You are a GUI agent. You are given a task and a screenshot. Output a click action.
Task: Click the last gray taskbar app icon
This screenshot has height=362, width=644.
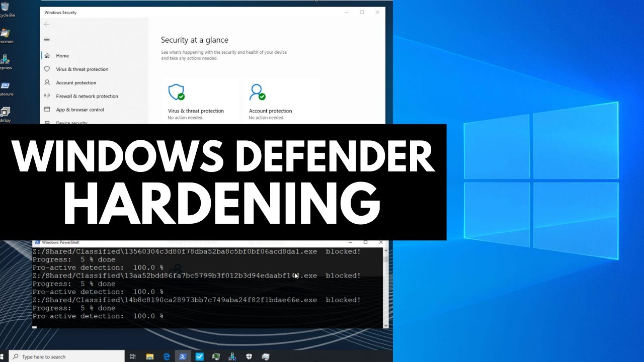tap(266, 356)
